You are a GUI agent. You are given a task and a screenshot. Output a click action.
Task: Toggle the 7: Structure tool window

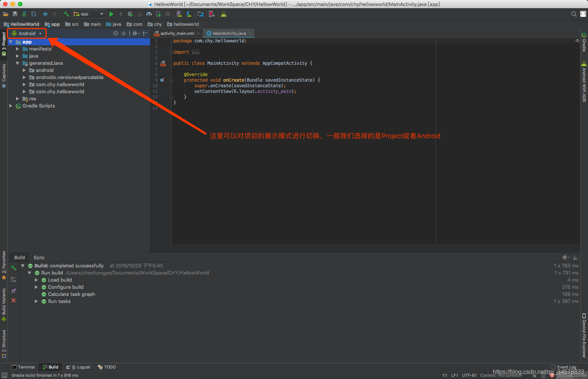pos(4,344)
